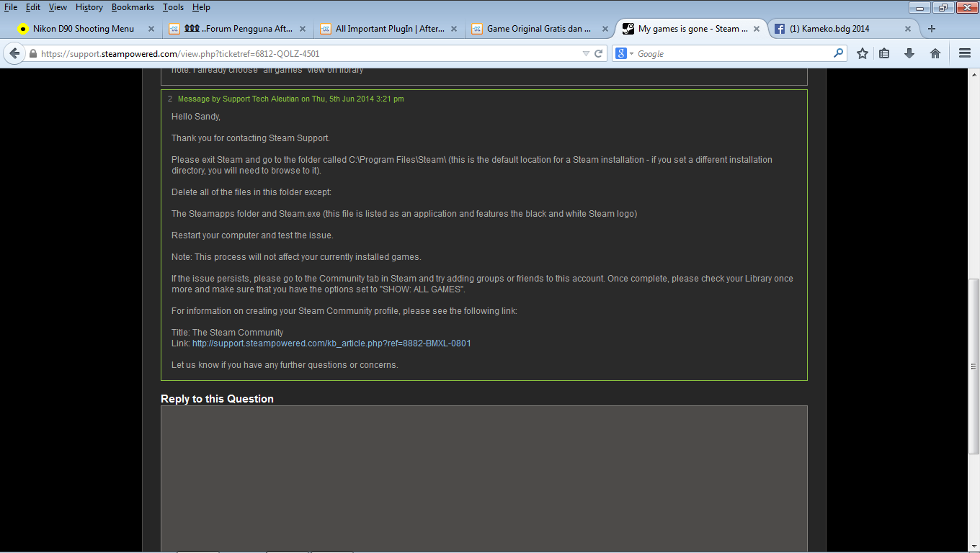Close the My games is gone Steam tab

[757, 29]
